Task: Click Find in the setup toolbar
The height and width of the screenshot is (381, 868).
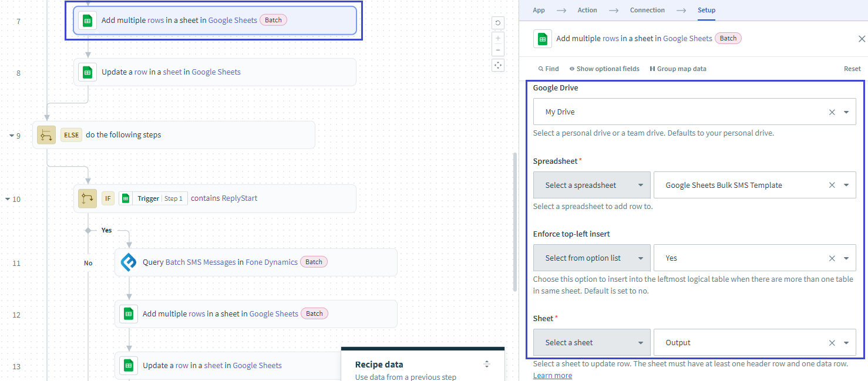Action: [549, 69]
